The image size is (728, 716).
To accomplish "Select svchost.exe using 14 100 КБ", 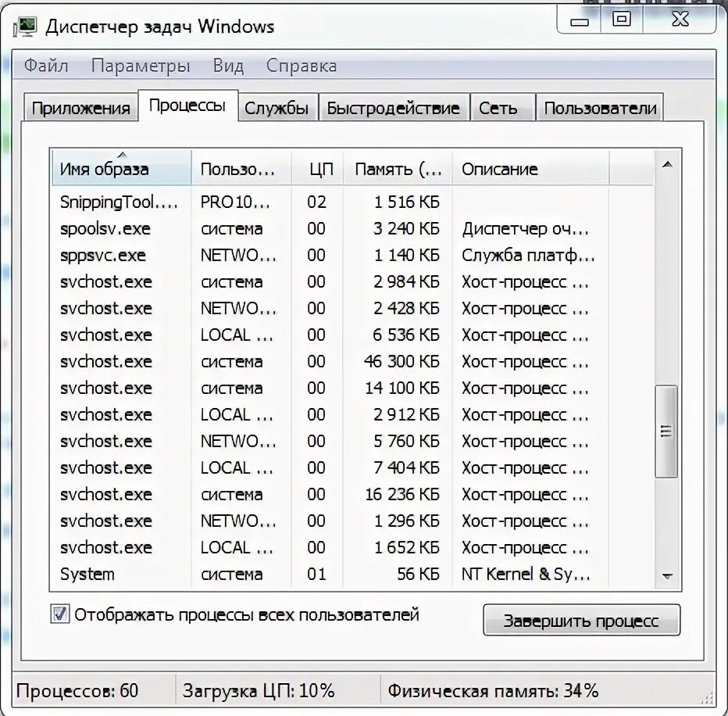I will tap(352, 388).
